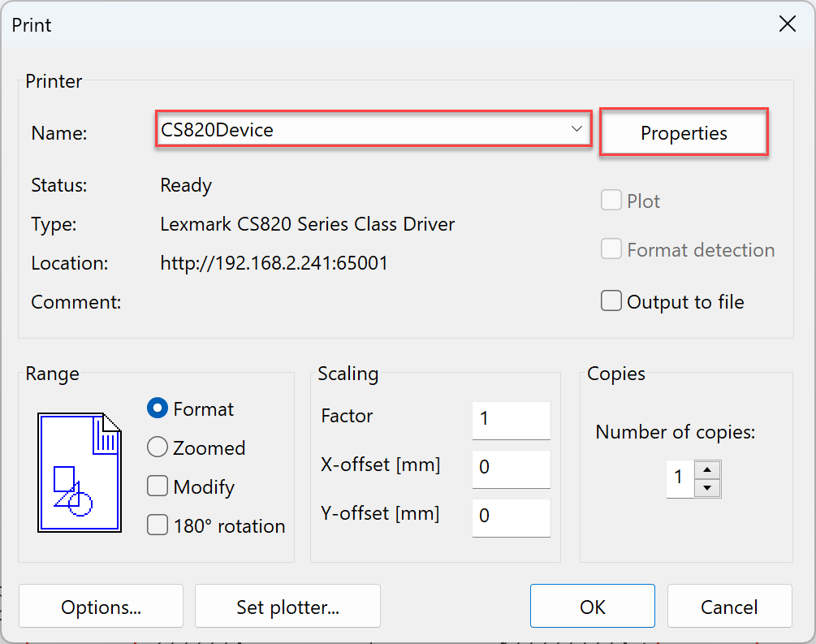
Task: Open printer Properties
Action: click(x=684, y=133)
